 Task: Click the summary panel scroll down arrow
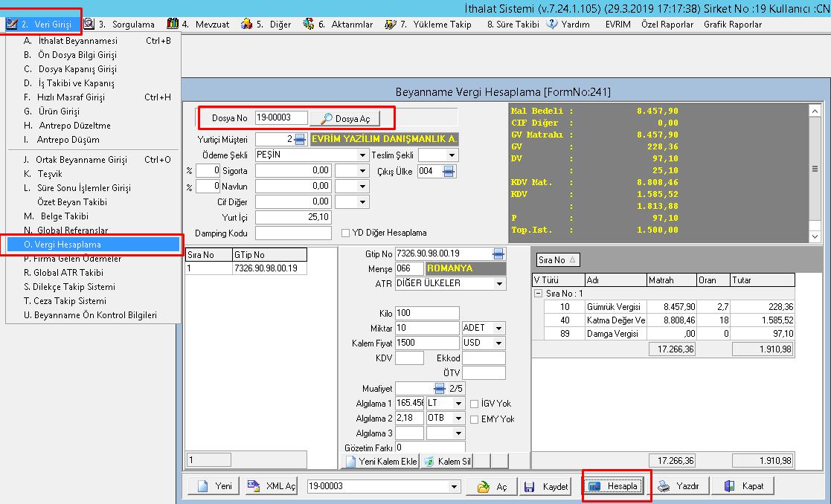(815, 236)
